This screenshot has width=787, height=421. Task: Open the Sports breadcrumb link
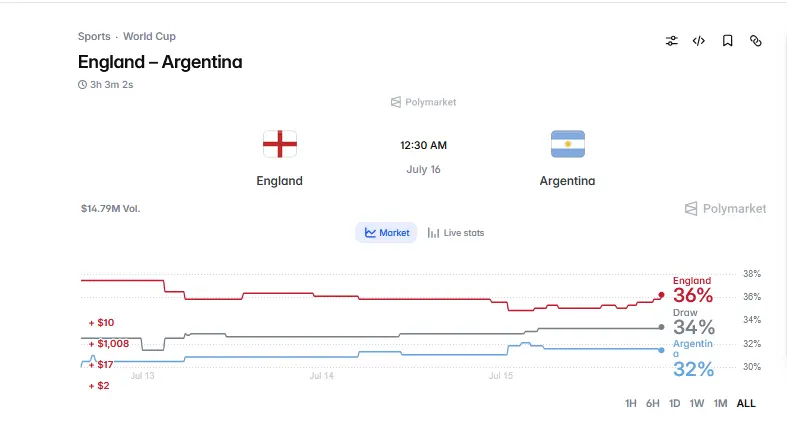pos(94,37)
